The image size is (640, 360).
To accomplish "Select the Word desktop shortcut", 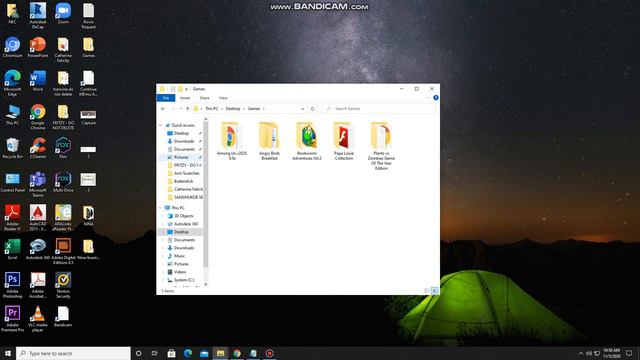I will 38,81.
